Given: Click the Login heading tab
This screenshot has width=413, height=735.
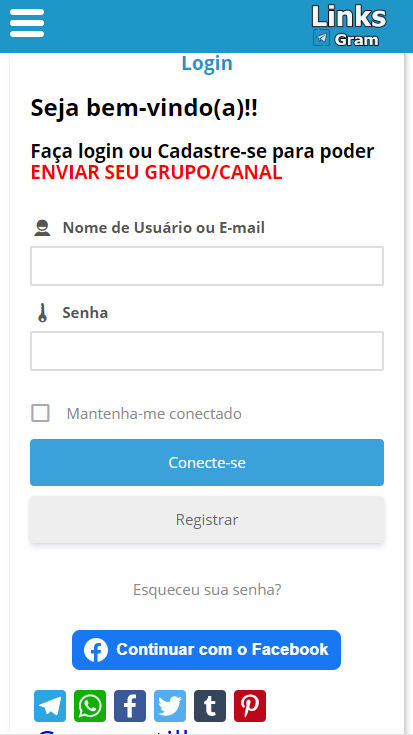Looking at the screenshot, I should [207, 63].
